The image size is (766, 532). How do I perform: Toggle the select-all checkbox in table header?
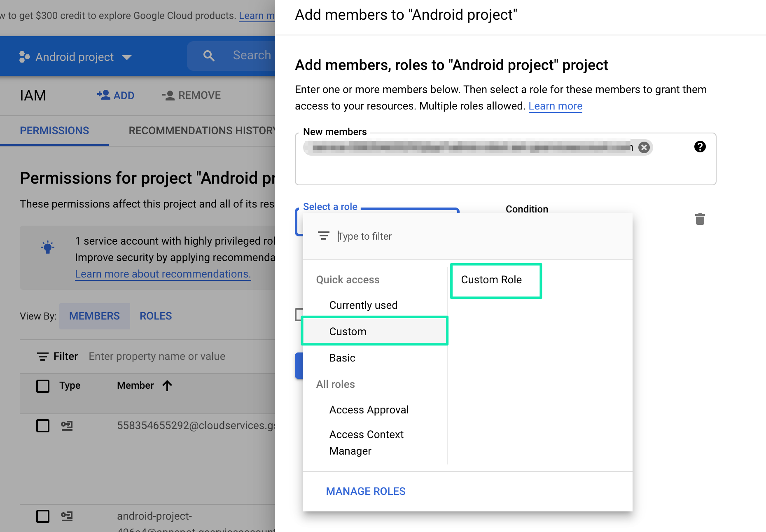(43, 386)
